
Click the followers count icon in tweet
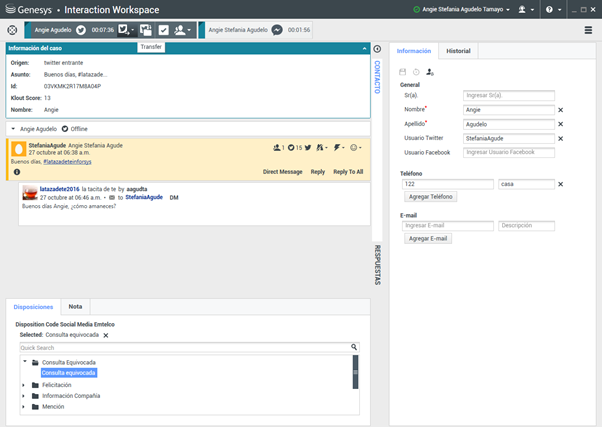[278, 147]
